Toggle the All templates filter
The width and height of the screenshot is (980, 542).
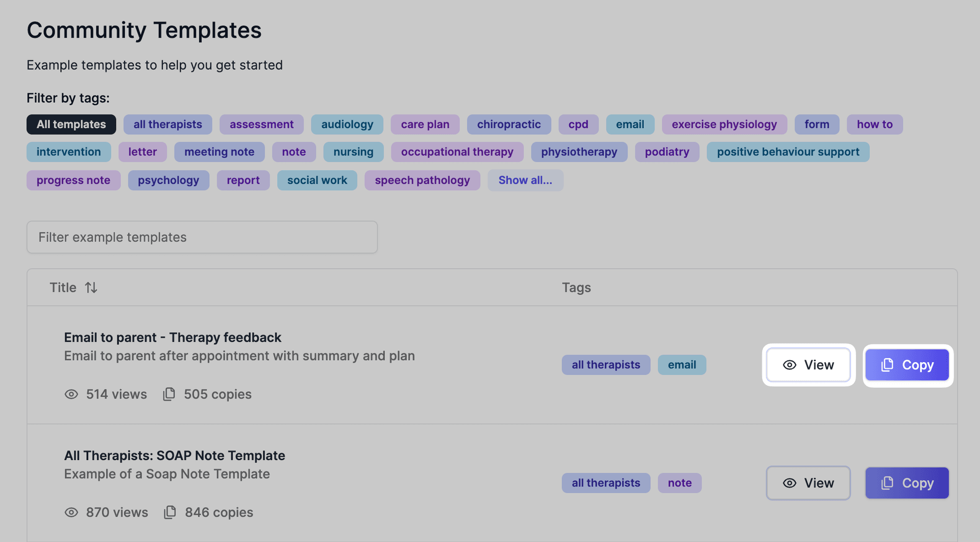(x=71, y=124)
